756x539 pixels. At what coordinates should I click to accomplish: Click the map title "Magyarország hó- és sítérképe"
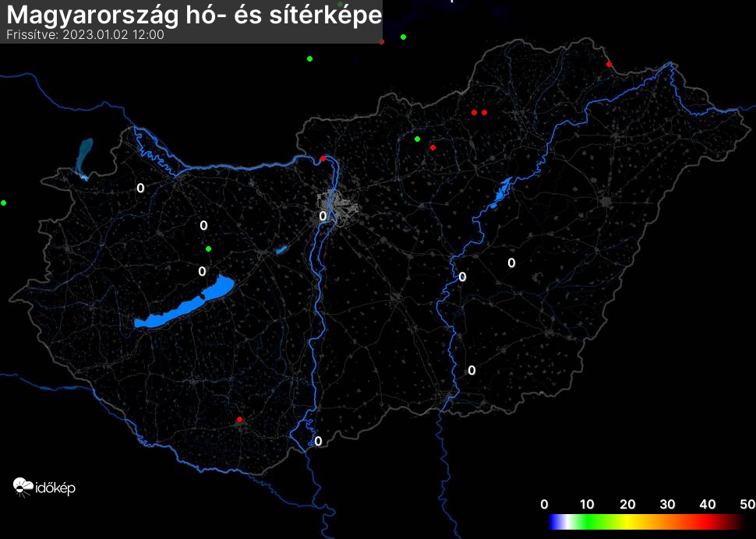pyautogui.click(x=195, y=16)
